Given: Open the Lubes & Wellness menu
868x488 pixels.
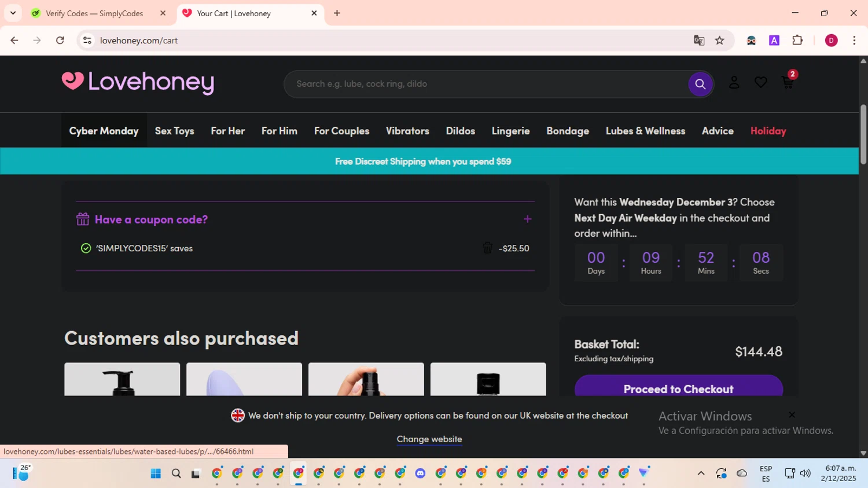Looking at the screenshot, I should (x=645, y=131).
